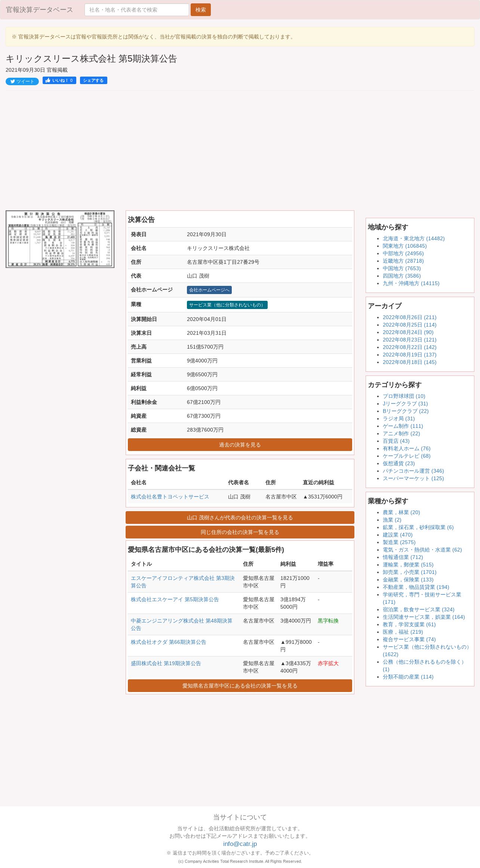Browse 製造業 (2575) industry
The height and width of the screenshot is (868, 480).
coord(399,542)
